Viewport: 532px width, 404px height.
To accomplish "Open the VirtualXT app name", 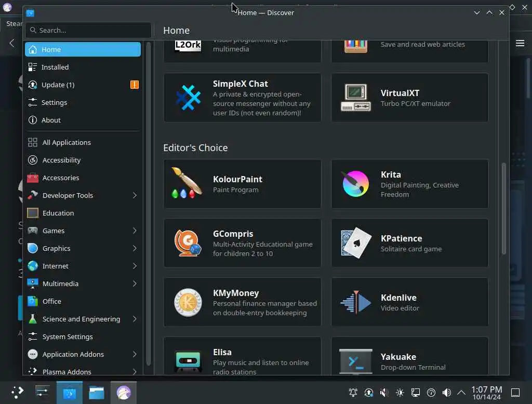I will click(400, 93).
